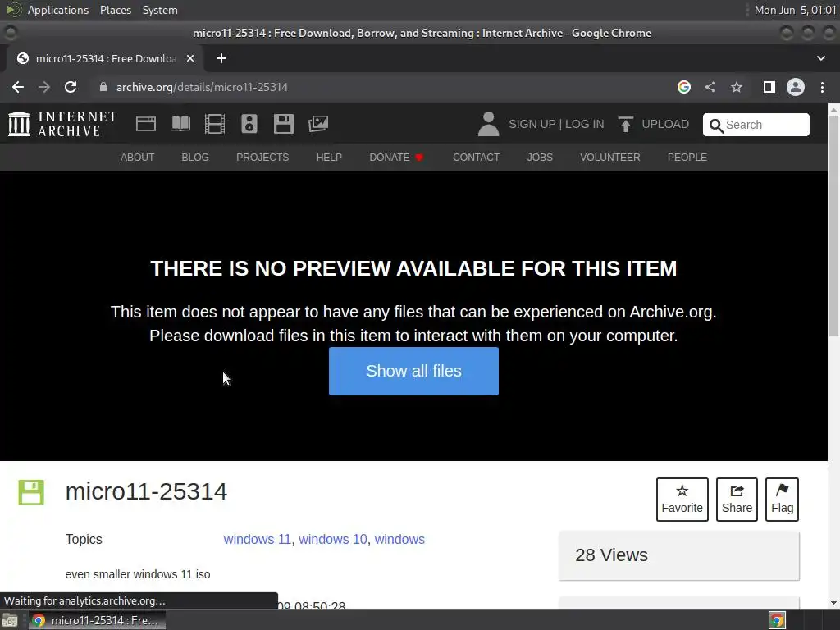Go back with the browser back arrow
840x630 pixels.
click(18, 87)
